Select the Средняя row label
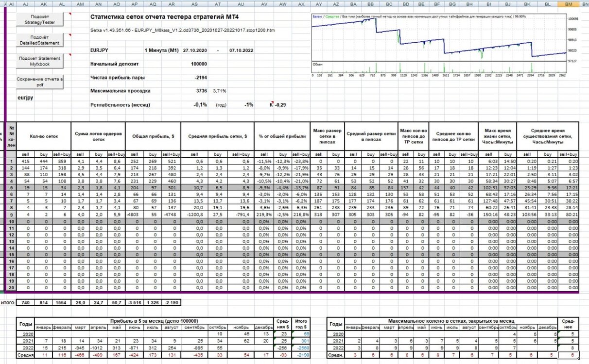This screenshot has height=364, width=589. point(24,355)
